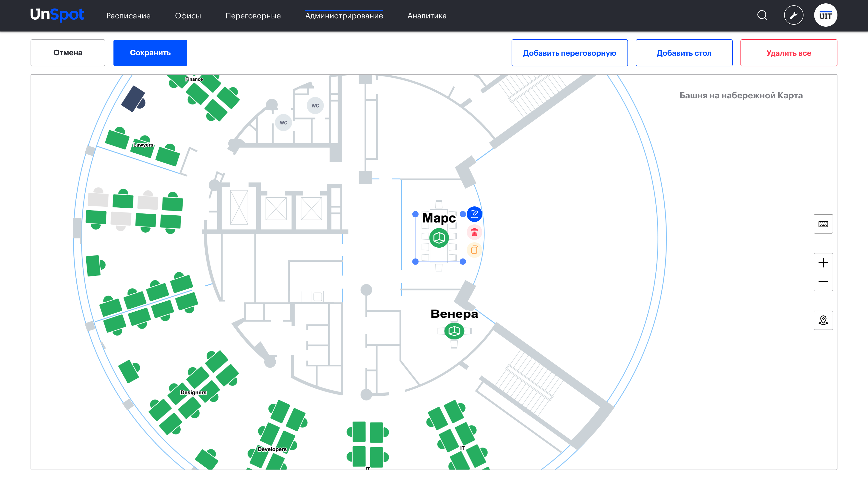This screenshot has height=487, width=868.
Task: Open the Администрирование tab
Action: tap(344, 16)
